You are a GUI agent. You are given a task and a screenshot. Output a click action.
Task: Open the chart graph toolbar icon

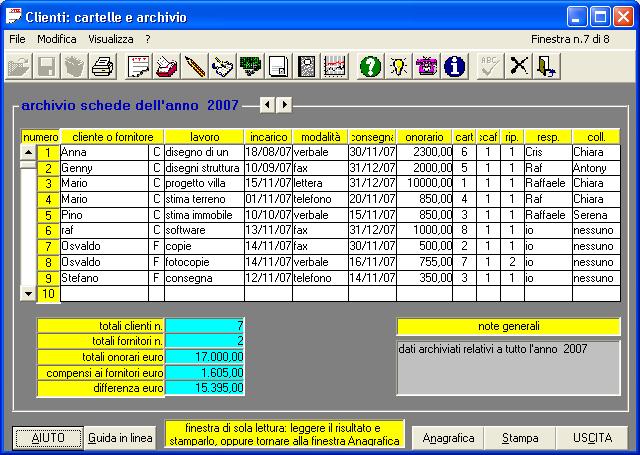pyautogui.click(x=334, y=67)
